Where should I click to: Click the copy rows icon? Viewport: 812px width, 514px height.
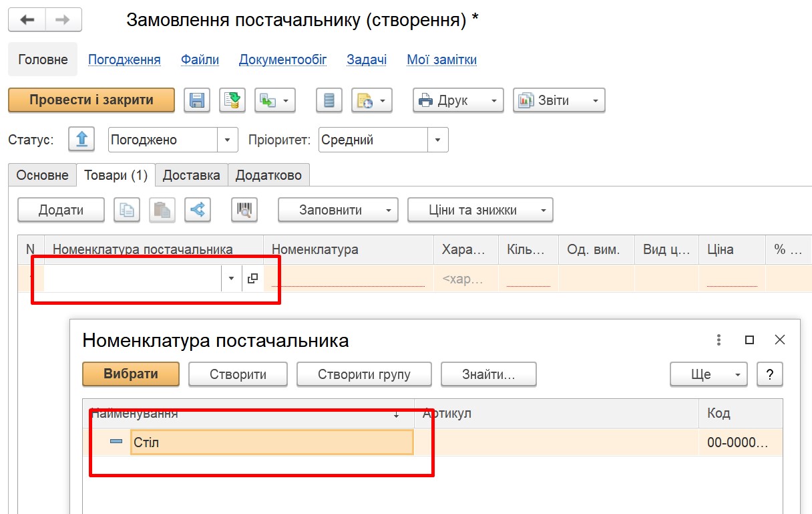click(127, 210)
